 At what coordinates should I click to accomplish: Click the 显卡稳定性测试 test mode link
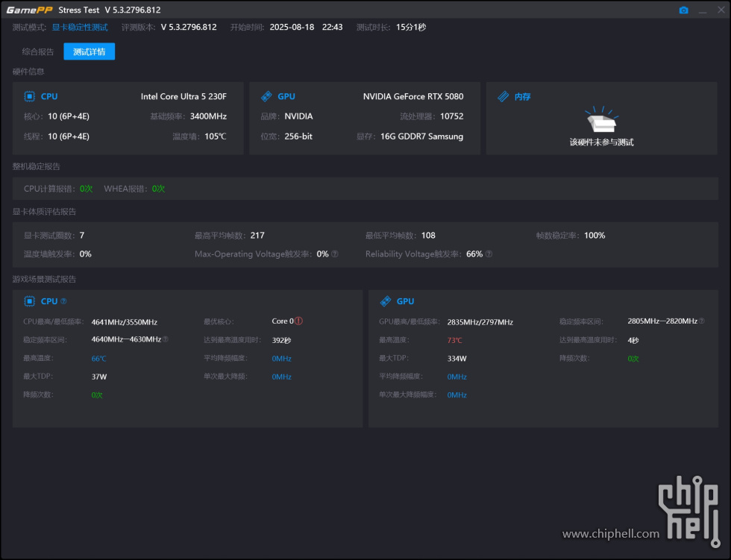80,28
